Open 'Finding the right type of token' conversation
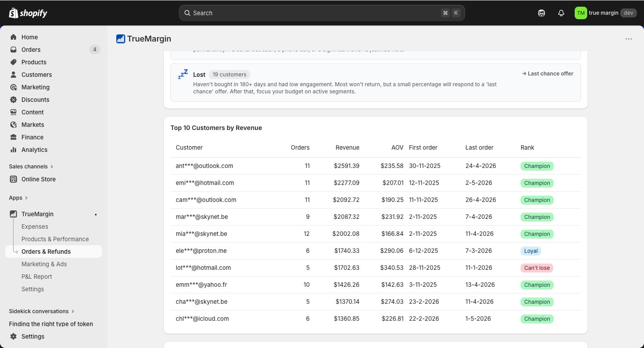Image resolution: width=644 pixels, height=348 pixels. (51, 324)
